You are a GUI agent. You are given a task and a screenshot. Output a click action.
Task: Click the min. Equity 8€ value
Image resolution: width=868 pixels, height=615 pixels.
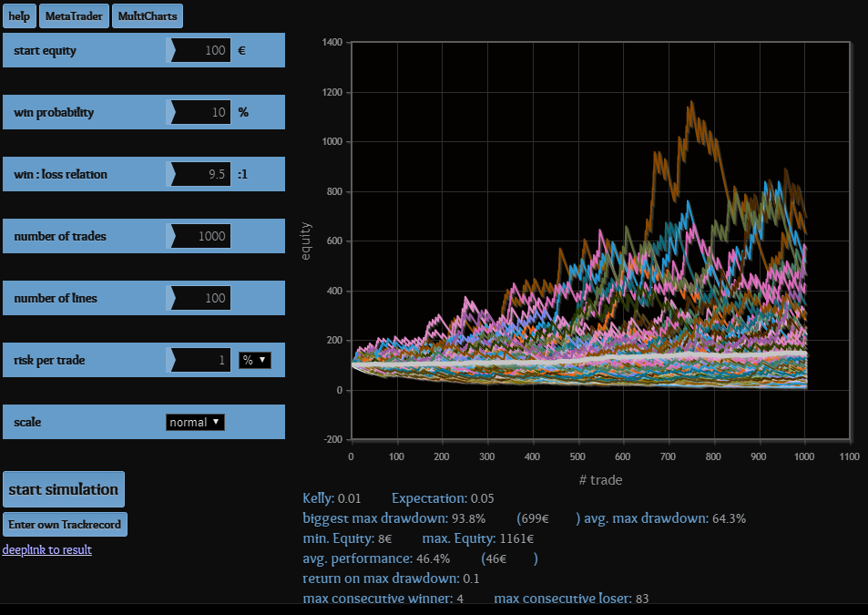[384, 538]
